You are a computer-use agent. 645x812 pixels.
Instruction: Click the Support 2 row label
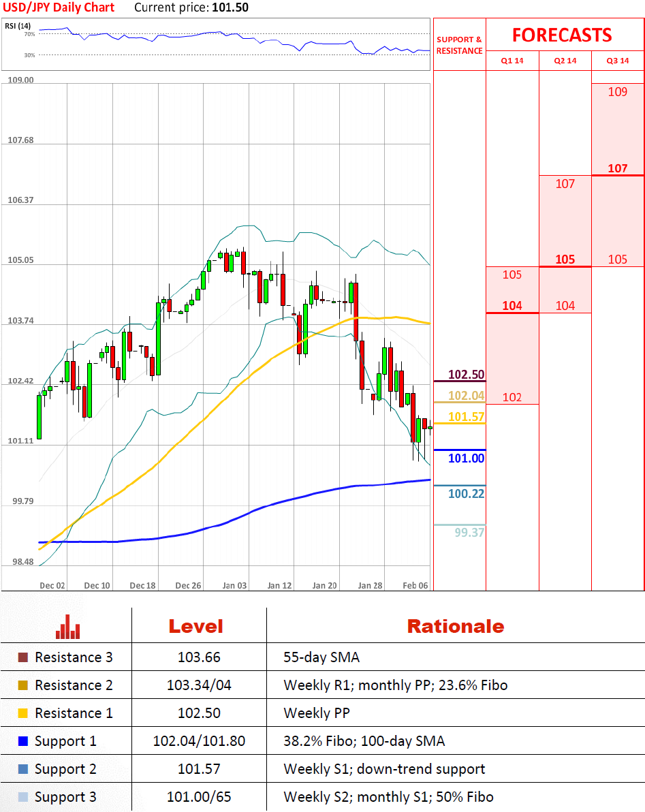click(x=66, y=769)
